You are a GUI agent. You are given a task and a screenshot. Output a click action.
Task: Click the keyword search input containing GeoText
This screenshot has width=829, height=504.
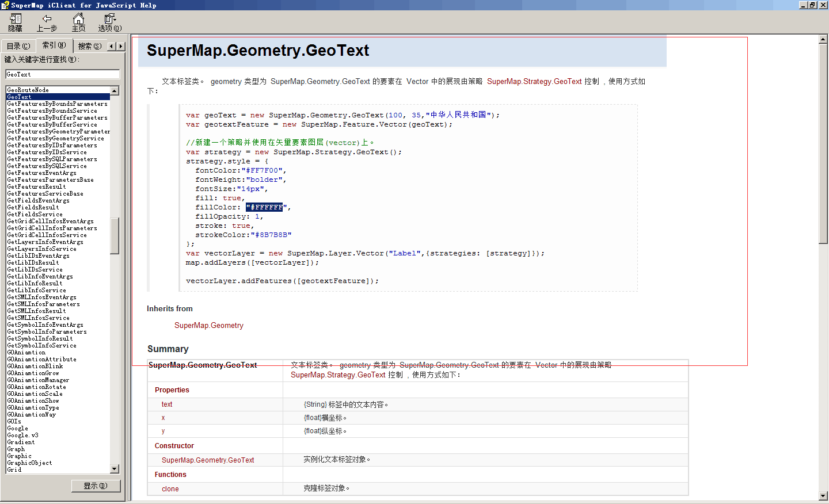pos(62,74)
